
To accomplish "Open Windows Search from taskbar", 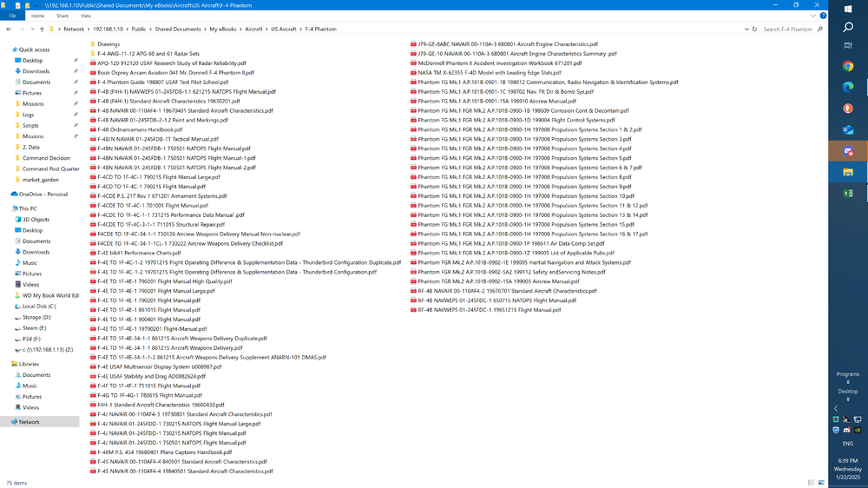I will [848, 27].
